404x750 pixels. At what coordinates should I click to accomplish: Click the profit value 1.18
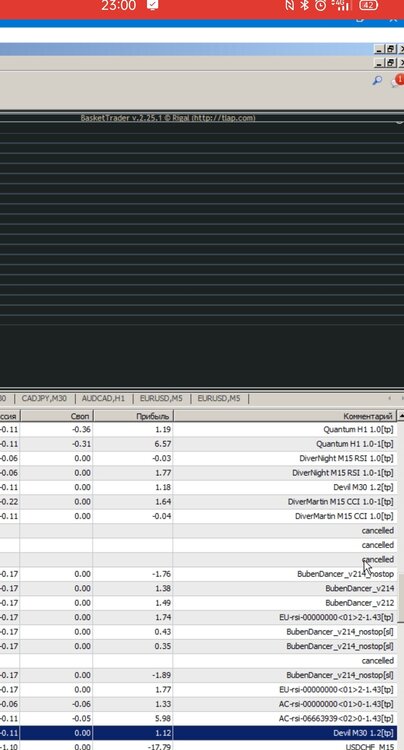[163, 487]
